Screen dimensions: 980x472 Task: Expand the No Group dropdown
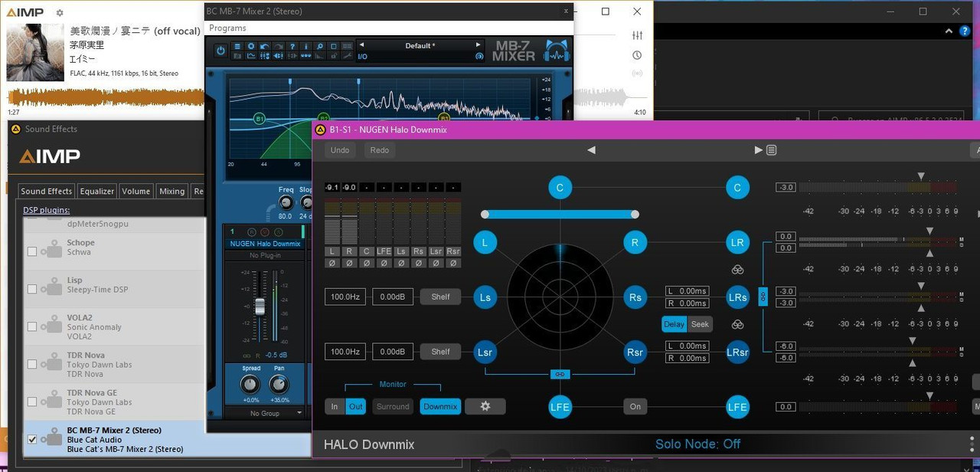(x=266, y=413)
